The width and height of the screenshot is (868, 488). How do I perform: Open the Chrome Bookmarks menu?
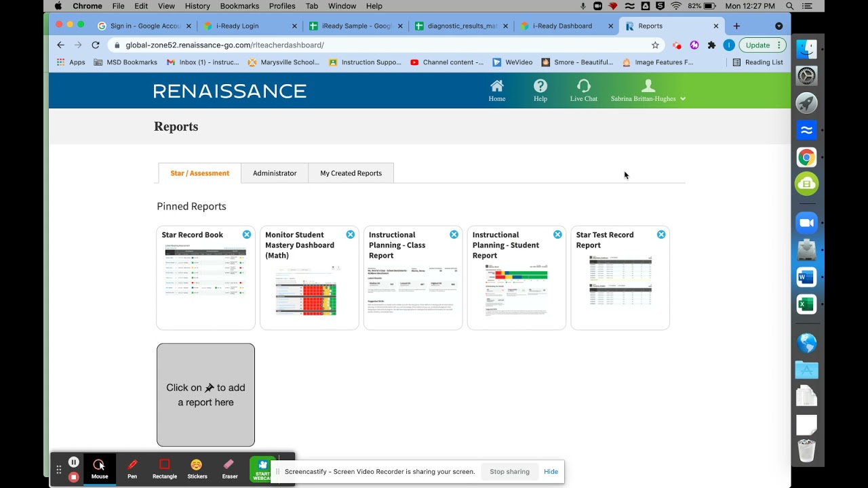coord(239,6)
